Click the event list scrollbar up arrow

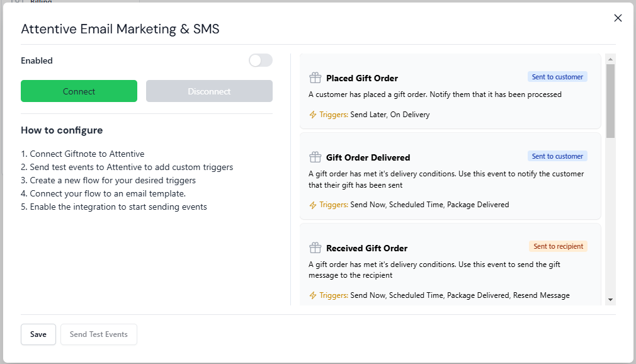(610, 59)
